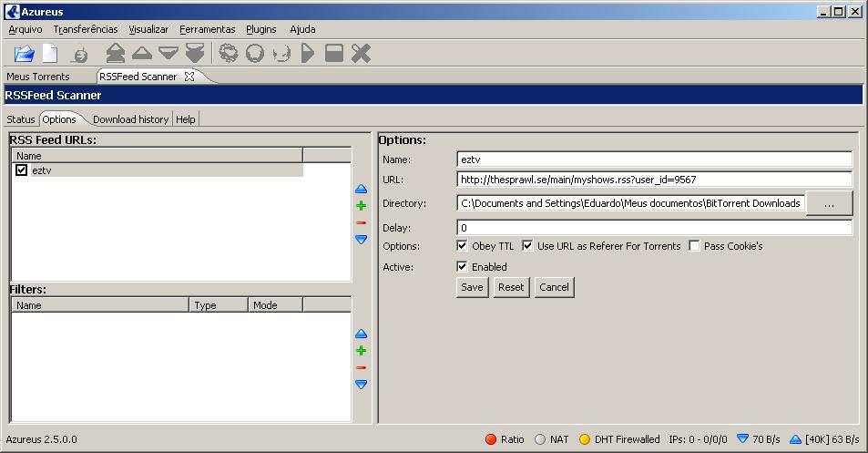Click the Azureus 2.5.0.0 version text
Screen dimensions: 868x453
tap(42, 439)
